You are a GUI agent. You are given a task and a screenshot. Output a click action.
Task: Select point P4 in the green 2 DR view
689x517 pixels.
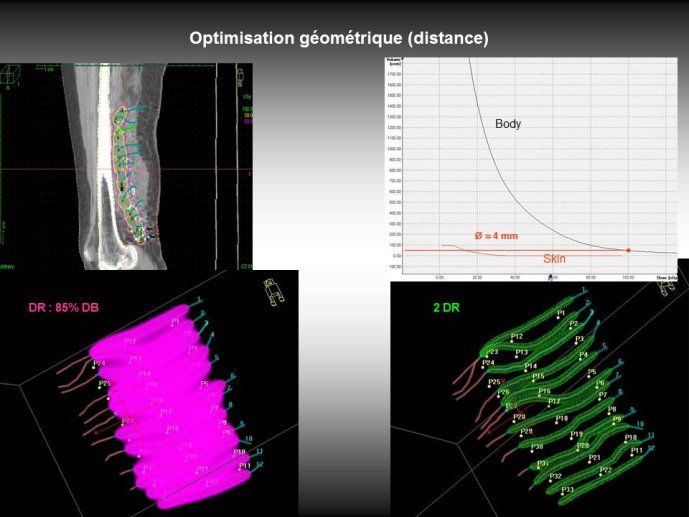coord(583,355)
